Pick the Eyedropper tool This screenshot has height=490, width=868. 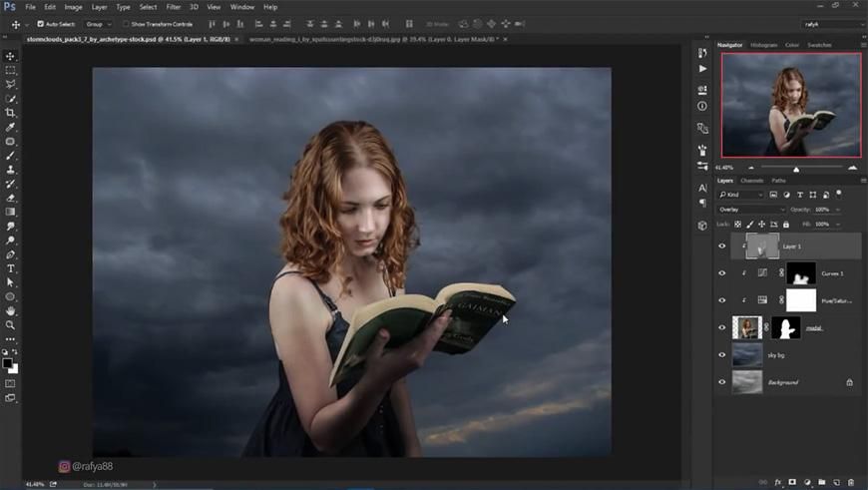click(11, 128)
